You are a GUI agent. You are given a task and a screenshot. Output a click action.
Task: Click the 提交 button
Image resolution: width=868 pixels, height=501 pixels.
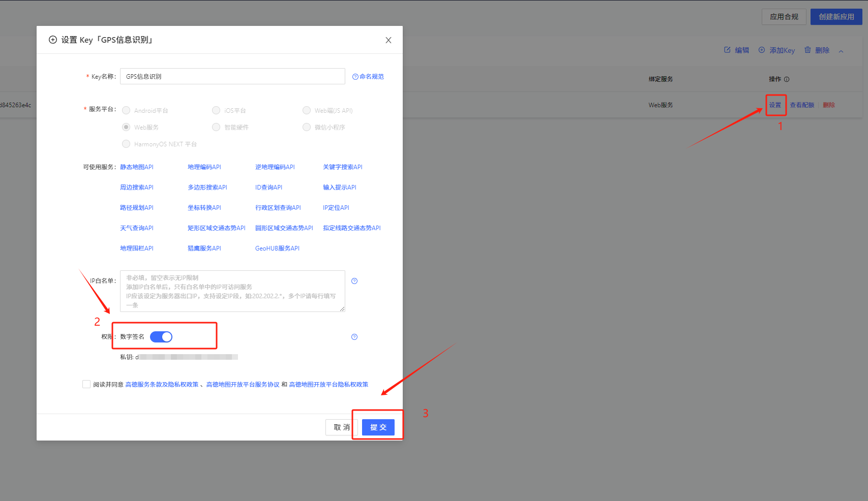378,427
